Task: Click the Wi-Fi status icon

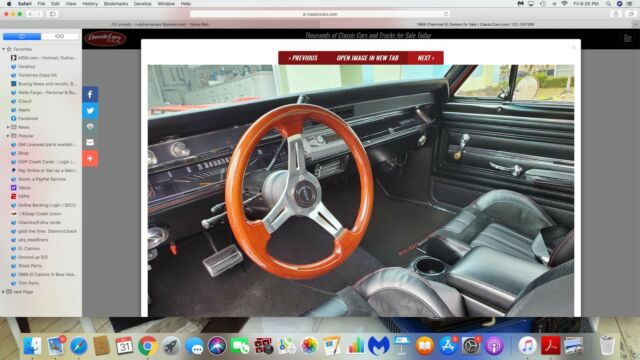Action: 564,4
